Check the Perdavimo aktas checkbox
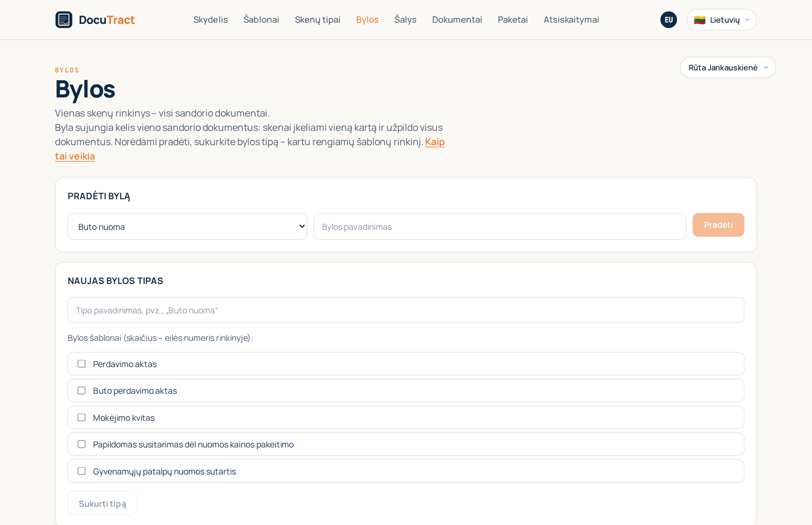Viewport: 812px width, 525px height. pos(82,364)
